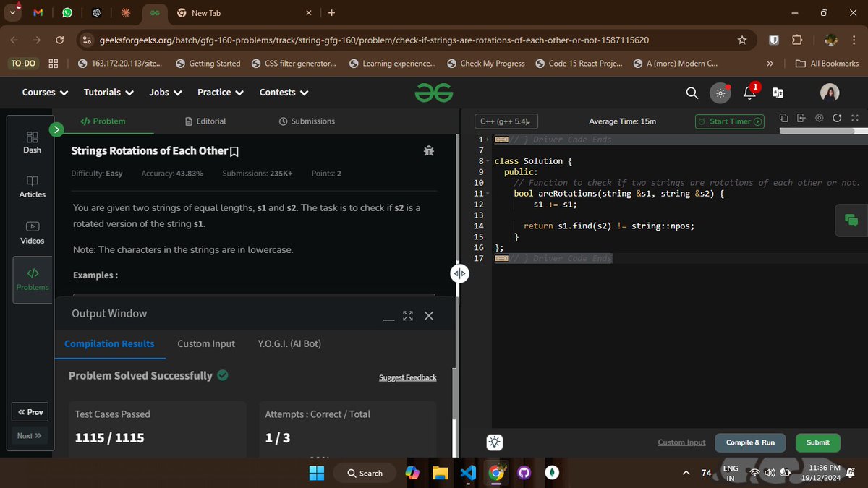Click the exit-arrow icon in editor toolbar

point(801,118)
